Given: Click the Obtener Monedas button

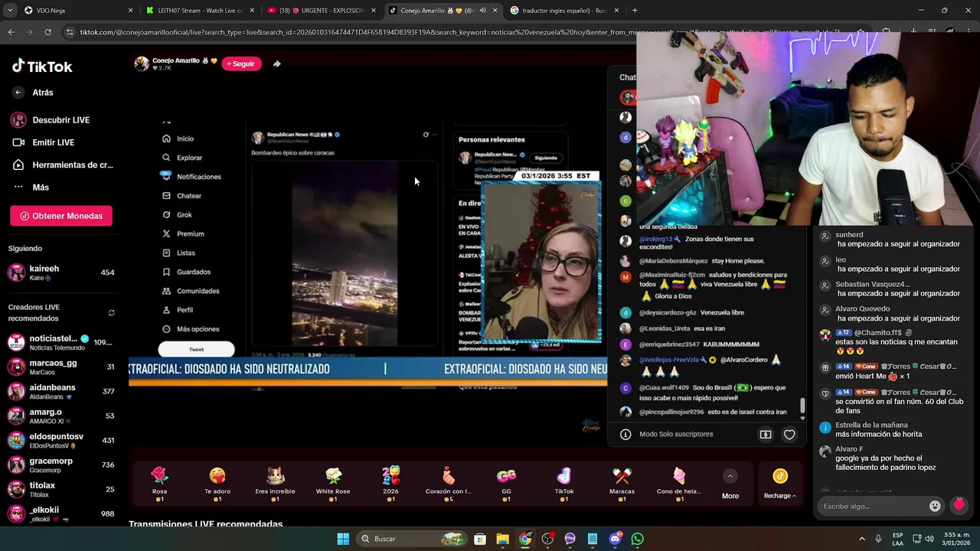Looking at the screenshot, I should click(61, 216).
